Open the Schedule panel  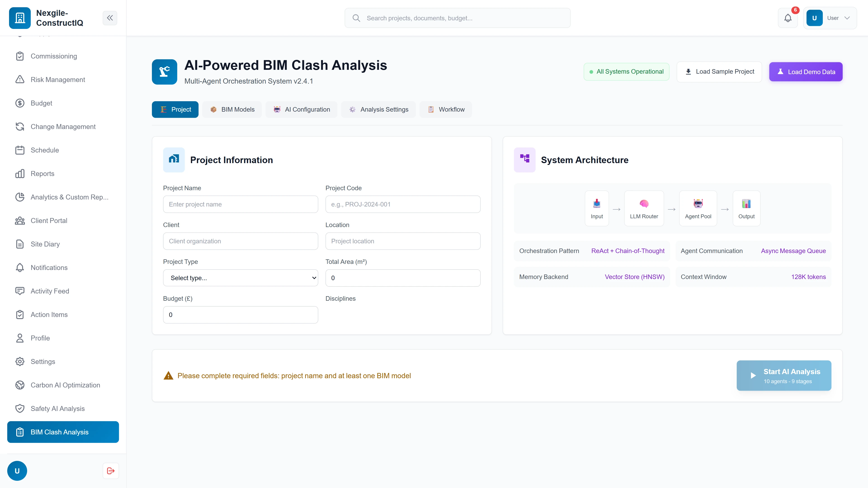44,150
